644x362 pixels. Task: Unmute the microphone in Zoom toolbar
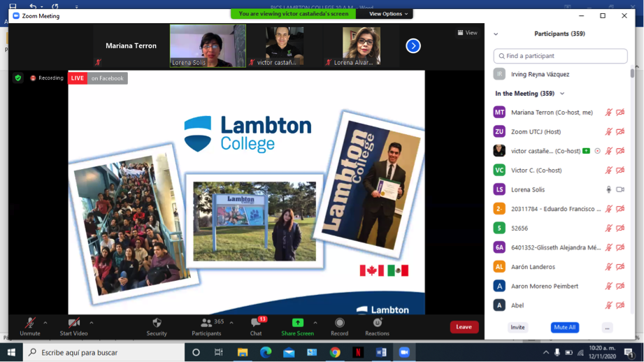(x=30, y=326)
